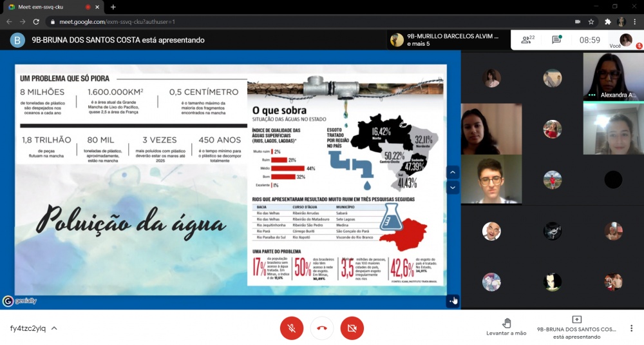The image size is (644, 345).
Task: Go back in browser history
Action: pyautogui.click(x=9, y=22)
